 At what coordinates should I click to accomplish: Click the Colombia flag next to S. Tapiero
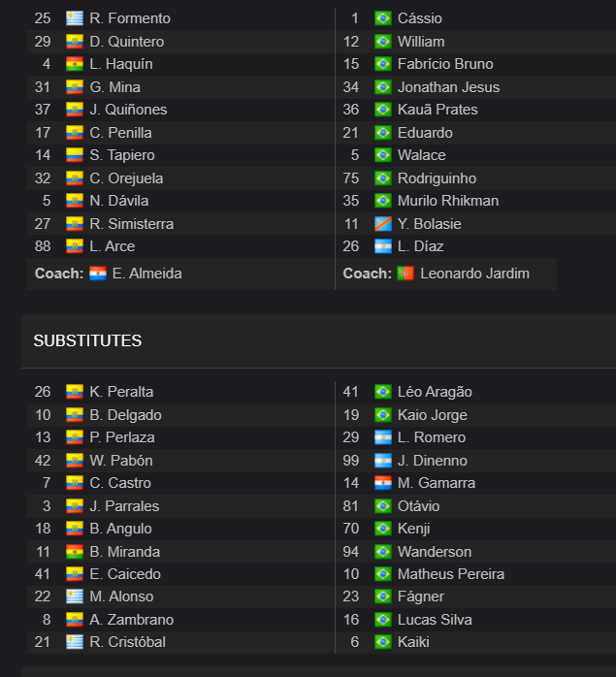pos(75,155)
